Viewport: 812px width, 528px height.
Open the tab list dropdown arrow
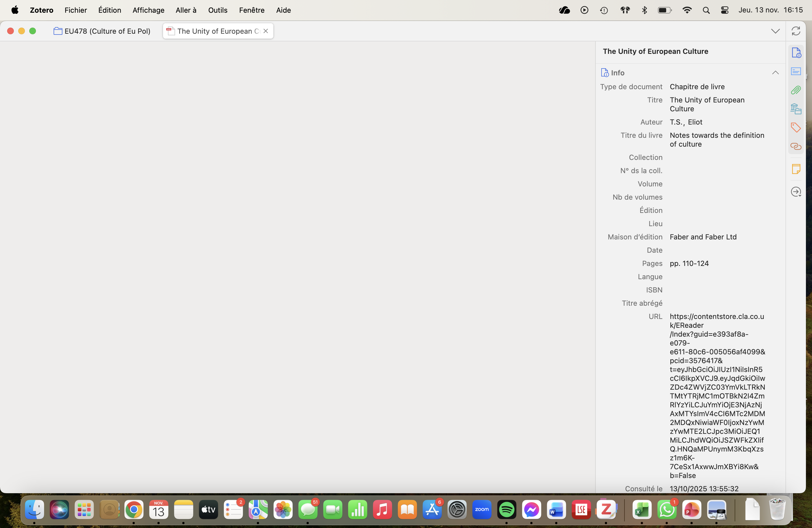tap(775, 31)
